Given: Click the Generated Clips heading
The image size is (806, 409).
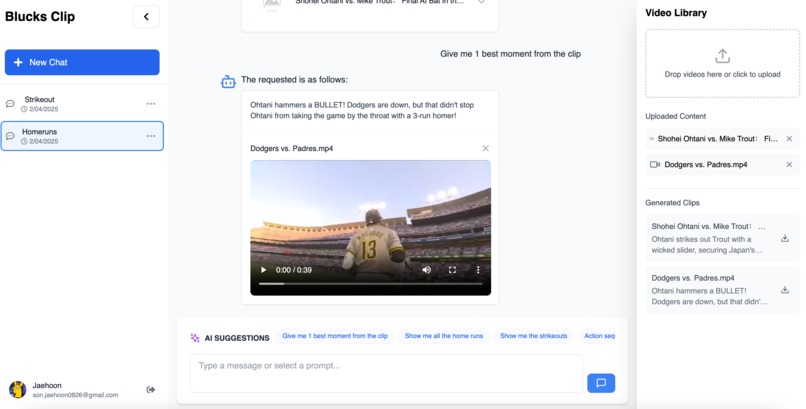Looking at the screenshot, I should [x=672, y=203].
